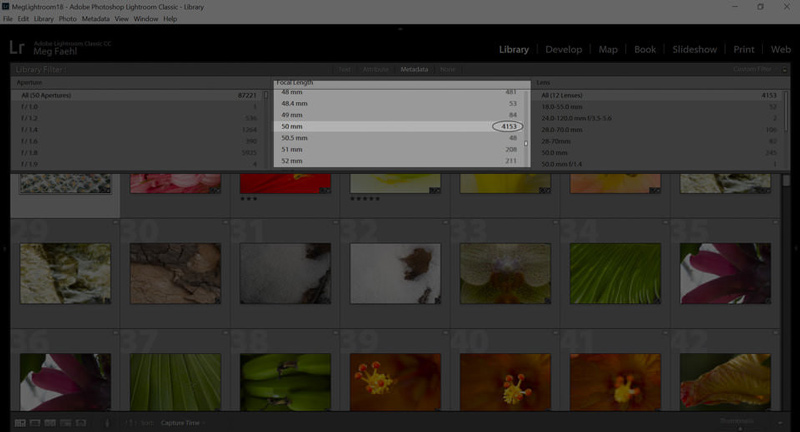Select the 51 mm focal length entry
Image resolution: width=800 pixels, height=432 pixels.
point(400,149)
